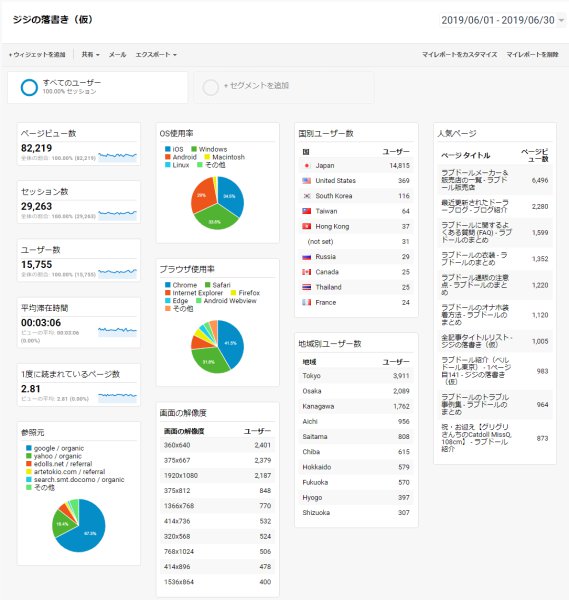Click the OS使用率 pie chart
This screenshot has width=569, height=600.
(x=217, y=203)
